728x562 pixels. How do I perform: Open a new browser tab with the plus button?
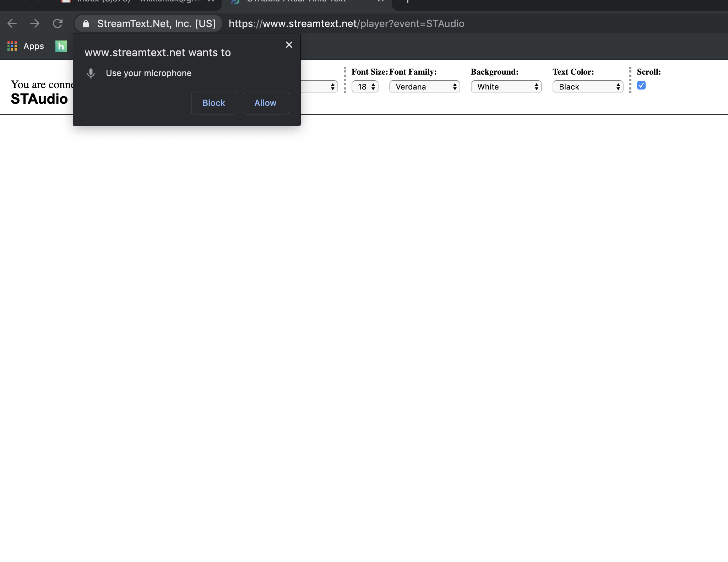coord(408,2)
